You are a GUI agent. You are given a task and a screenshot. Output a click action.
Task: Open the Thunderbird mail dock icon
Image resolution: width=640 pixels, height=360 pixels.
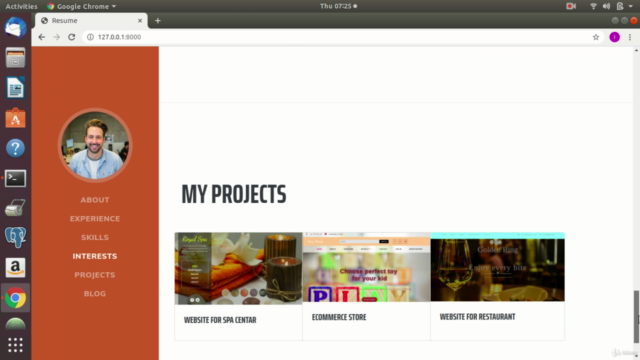(16, 27)
